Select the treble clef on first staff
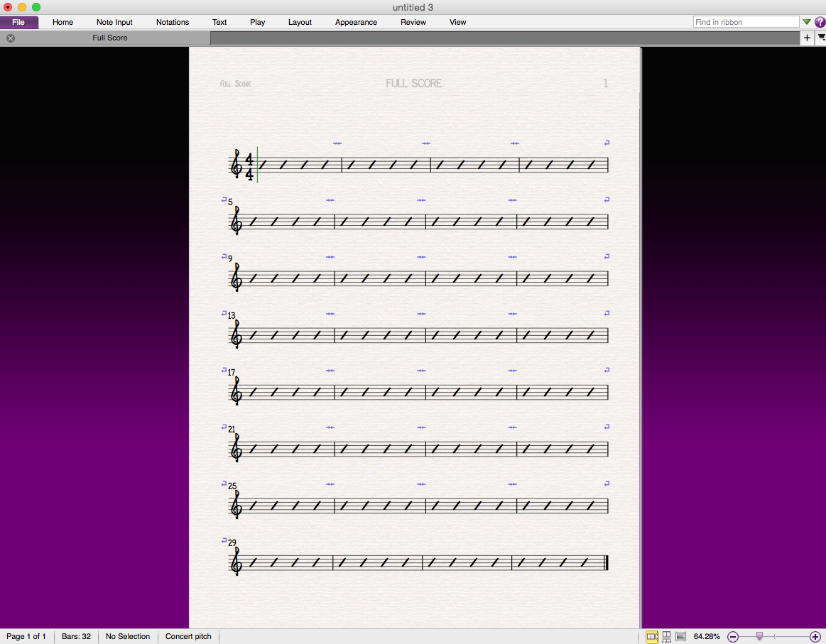 (x=236, y=165)
